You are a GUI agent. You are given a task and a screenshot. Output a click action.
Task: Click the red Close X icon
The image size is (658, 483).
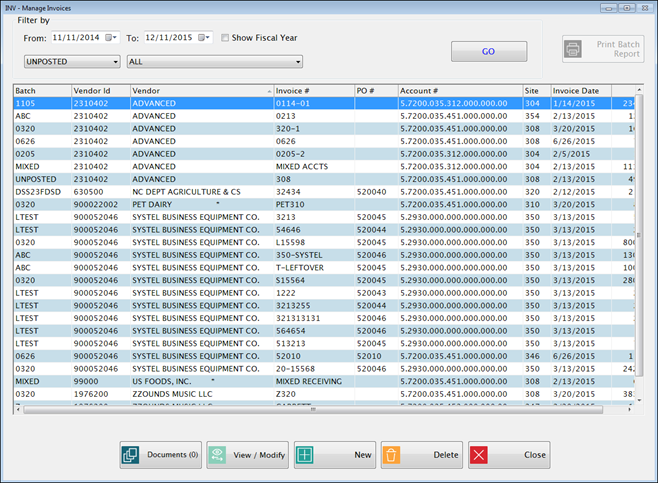coord(481,455)
